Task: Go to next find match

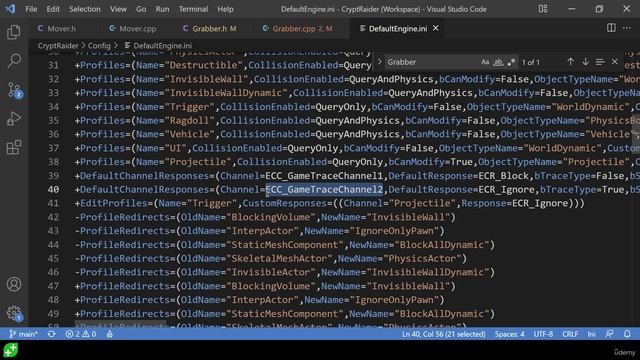Action: [x=585, y=62]
